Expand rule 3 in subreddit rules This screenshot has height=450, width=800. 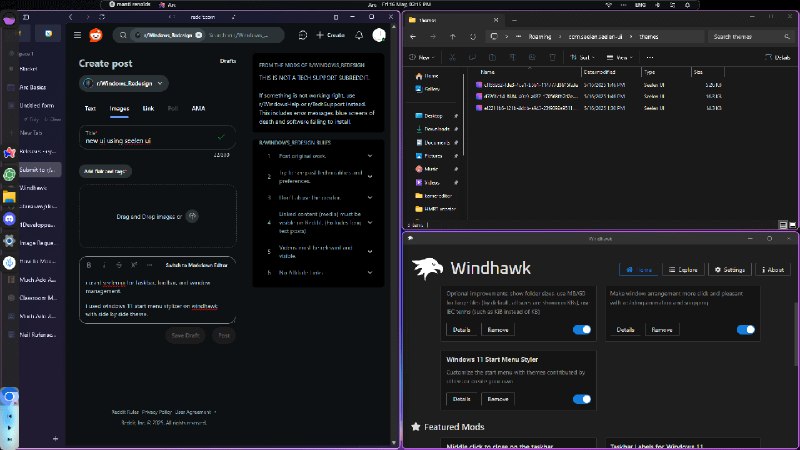[x=369, y=197]
